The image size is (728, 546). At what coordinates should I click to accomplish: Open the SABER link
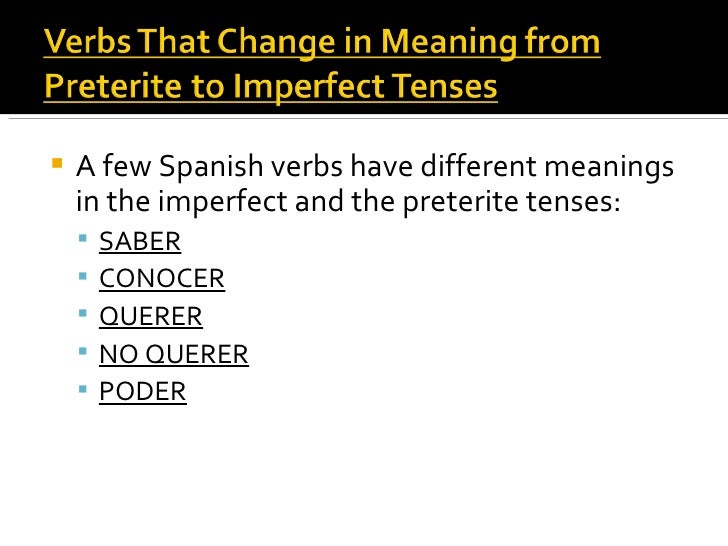139,241
